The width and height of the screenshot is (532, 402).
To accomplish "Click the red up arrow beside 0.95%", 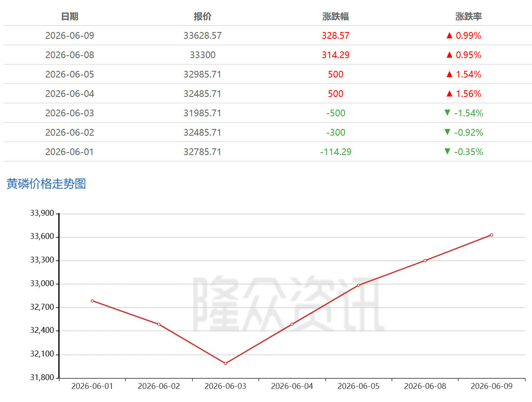I will click(x=450, y=55).
